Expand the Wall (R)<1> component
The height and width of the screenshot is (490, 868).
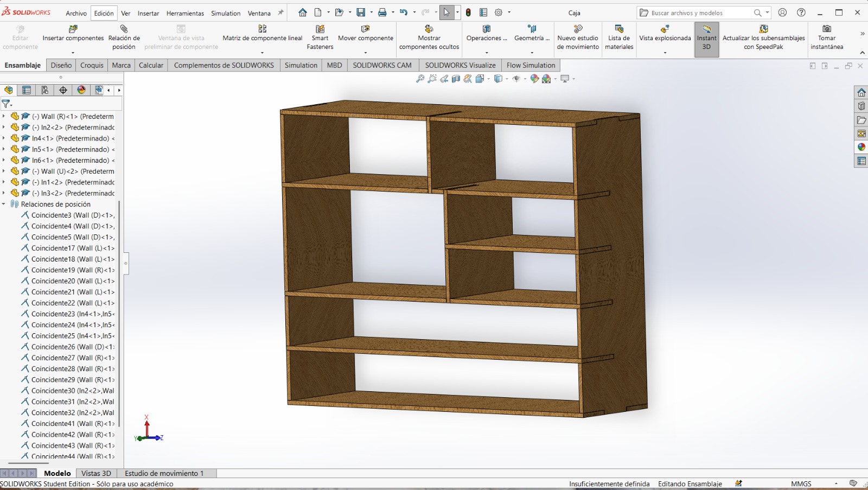4,116
